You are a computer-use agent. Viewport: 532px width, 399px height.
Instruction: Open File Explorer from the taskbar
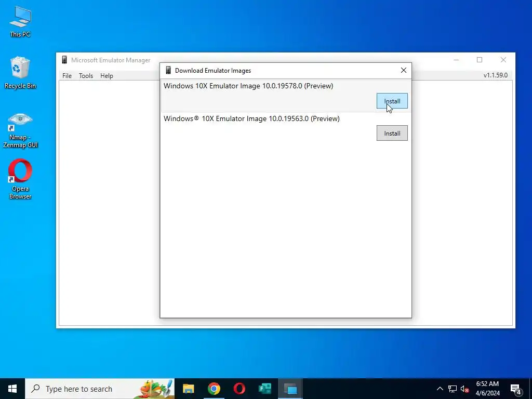pyautogui.click(x=188, y=389)
